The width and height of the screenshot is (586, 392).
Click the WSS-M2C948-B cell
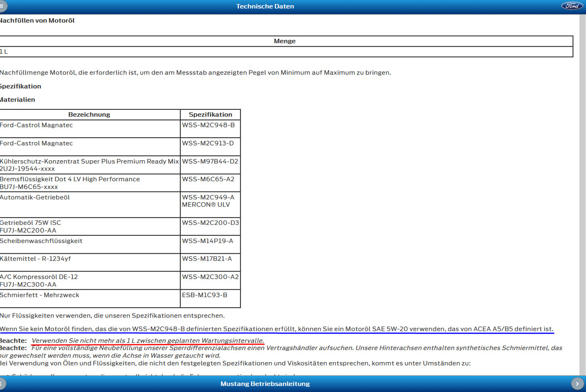pos(210,129)
